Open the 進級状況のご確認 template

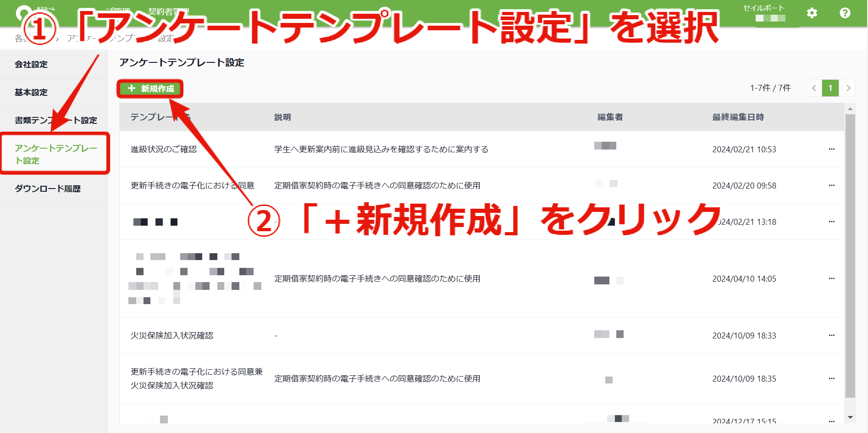(x=164, y=149)
